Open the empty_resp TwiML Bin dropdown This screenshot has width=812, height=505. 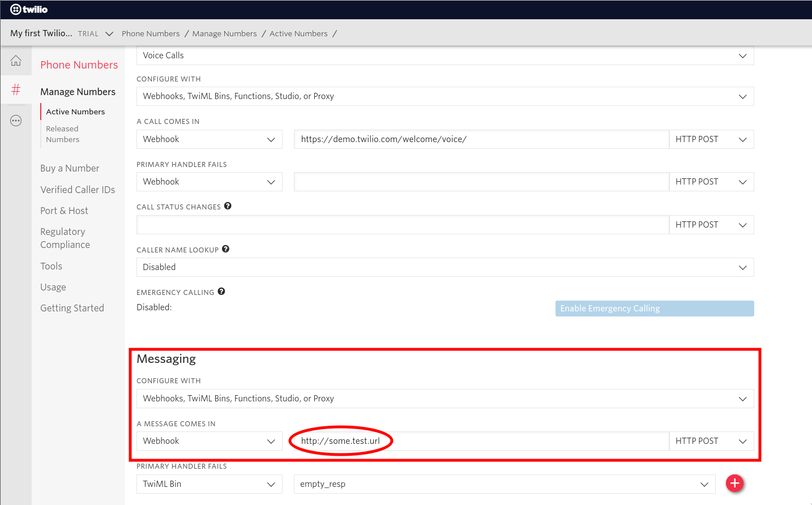coord(505,484)
